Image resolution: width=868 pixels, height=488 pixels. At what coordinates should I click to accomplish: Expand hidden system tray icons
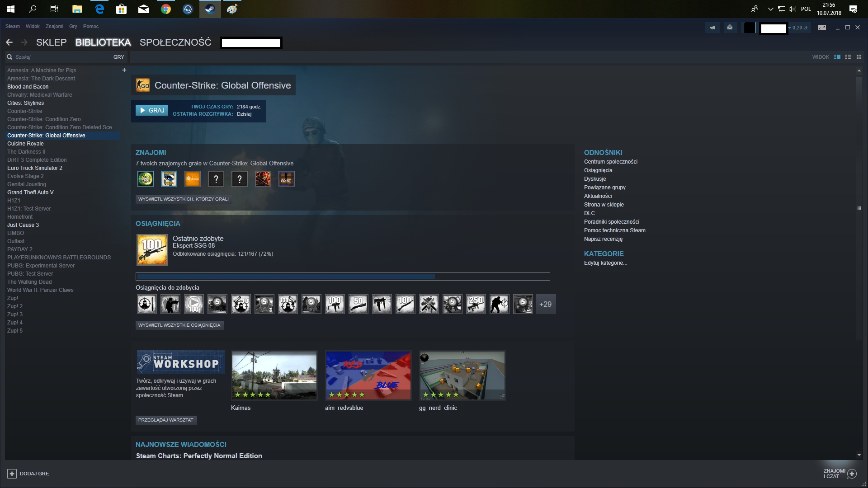click(x=770, y=9)
